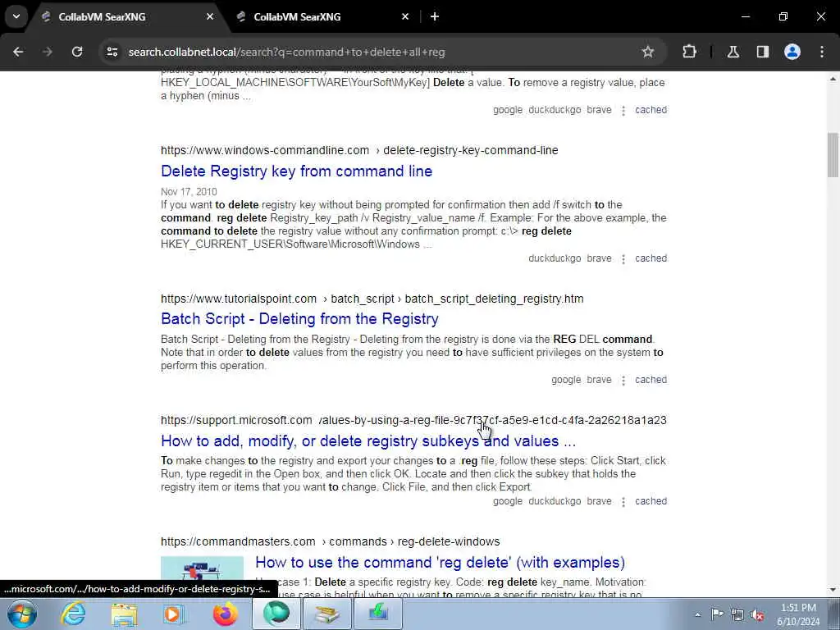Open cached link of windows-commandline result
This screenshot has height=630, width=840.
point(651,258)
